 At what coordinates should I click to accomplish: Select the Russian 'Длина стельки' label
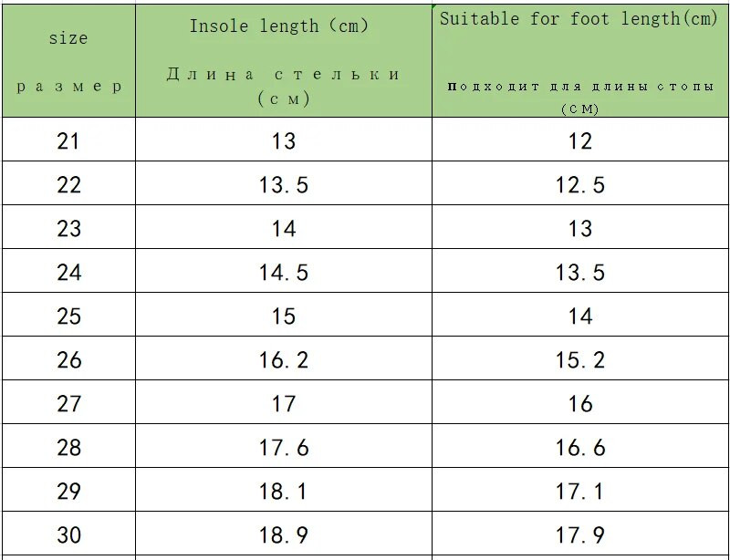point(284,75)
